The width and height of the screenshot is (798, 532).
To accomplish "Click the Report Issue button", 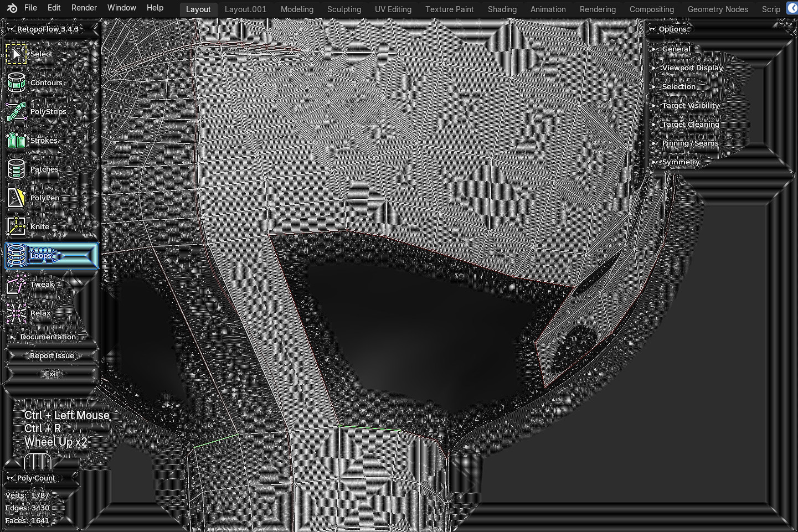I will (52, 356).
